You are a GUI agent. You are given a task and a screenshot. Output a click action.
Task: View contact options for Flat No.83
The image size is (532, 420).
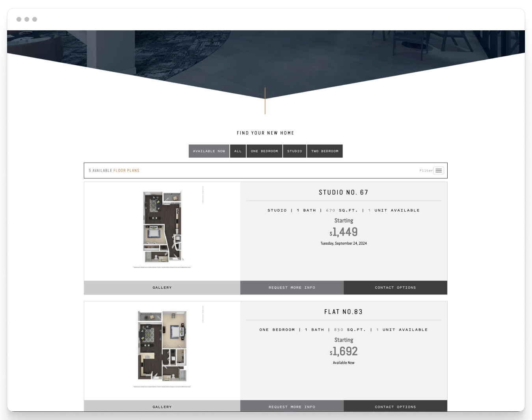click(395, 407)
